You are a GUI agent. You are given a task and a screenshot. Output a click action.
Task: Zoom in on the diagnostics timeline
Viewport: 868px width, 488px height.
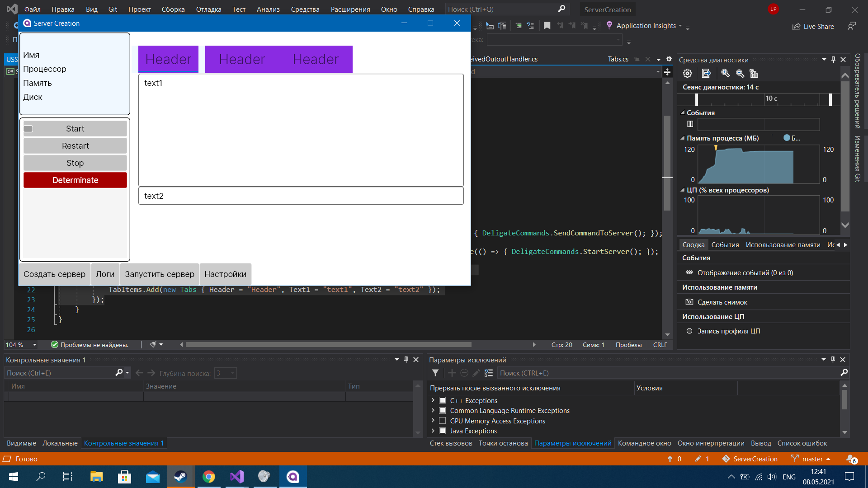pyautogui.click(x=726, y=73)
